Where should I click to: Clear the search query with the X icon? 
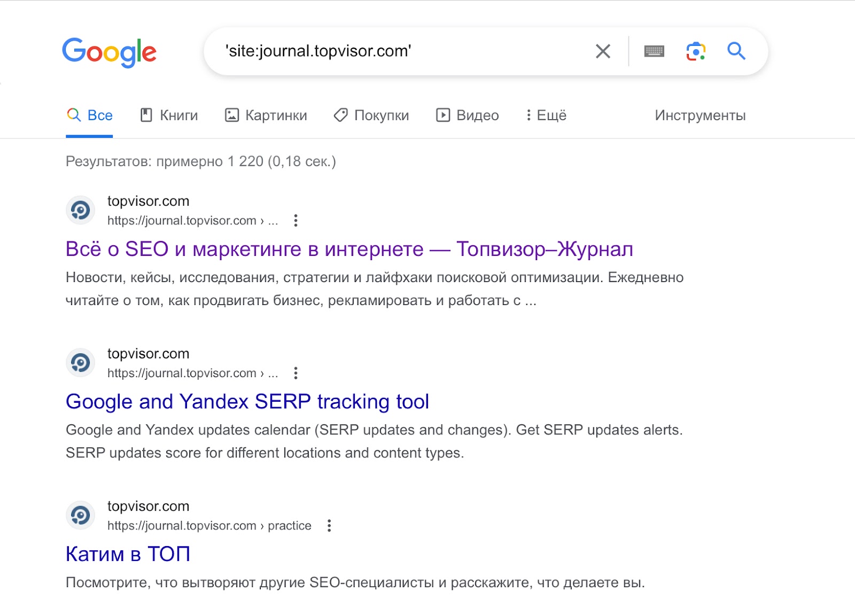click(602, 51)
